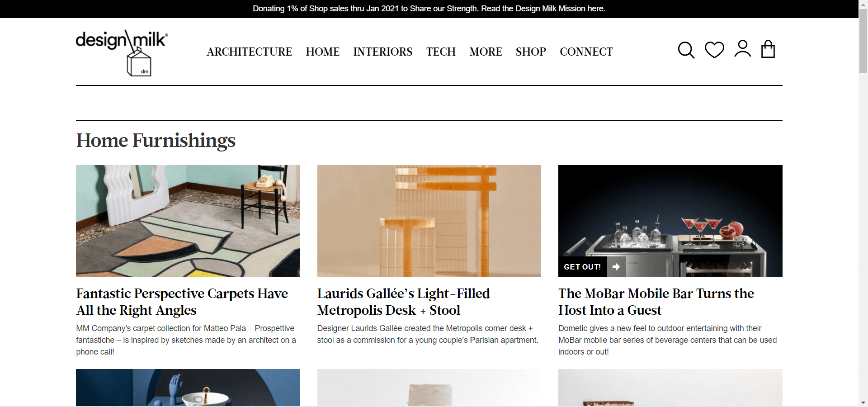Image resolution: width=868 pixels, height=407 pixels.
Task: Open the ARCHITECTURE menu
Action: coord(249,52)
